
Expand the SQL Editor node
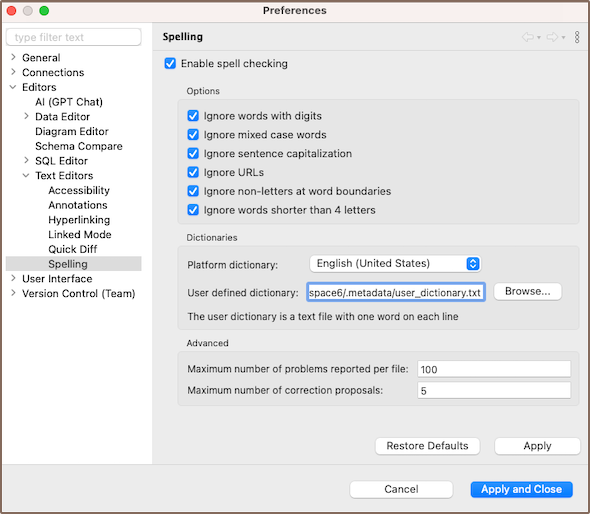(x=26, y=160)
